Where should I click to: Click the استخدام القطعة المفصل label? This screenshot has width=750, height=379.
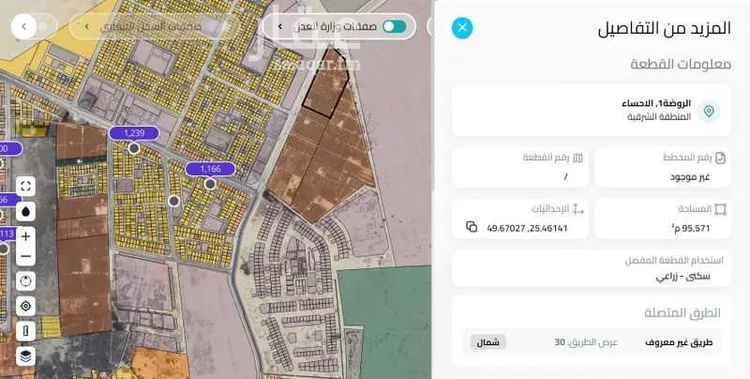[x=674, y=261]
